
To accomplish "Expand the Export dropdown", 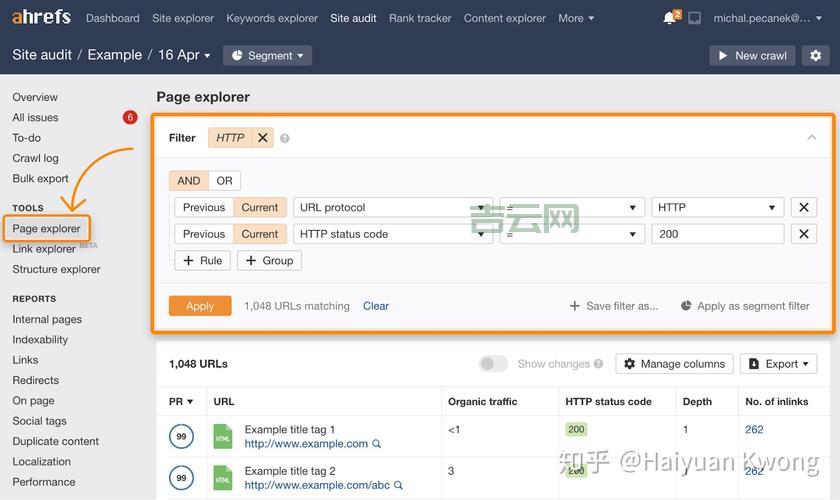I will (779, 364).
